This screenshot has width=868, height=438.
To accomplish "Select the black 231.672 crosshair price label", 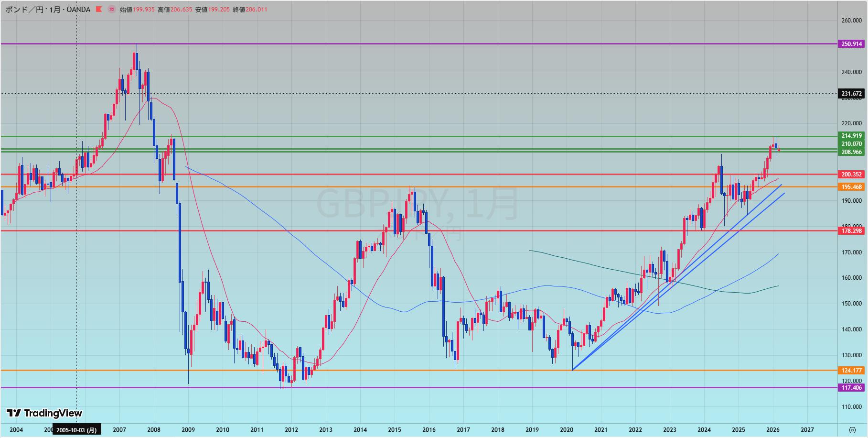I will pyautogui.click(x=851, y=94).
